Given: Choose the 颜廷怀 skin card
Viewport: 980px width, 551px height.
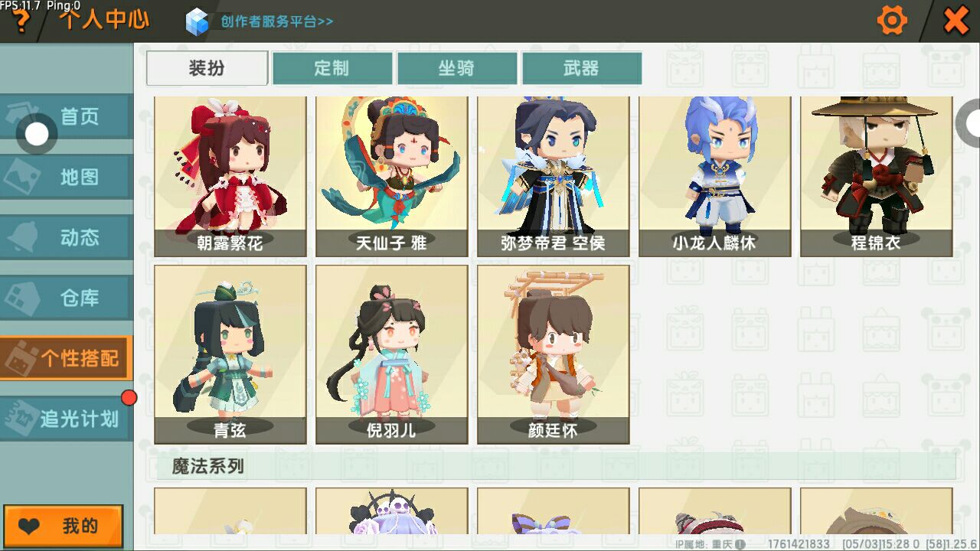Looking at the screenshot, I should point(554,354).
